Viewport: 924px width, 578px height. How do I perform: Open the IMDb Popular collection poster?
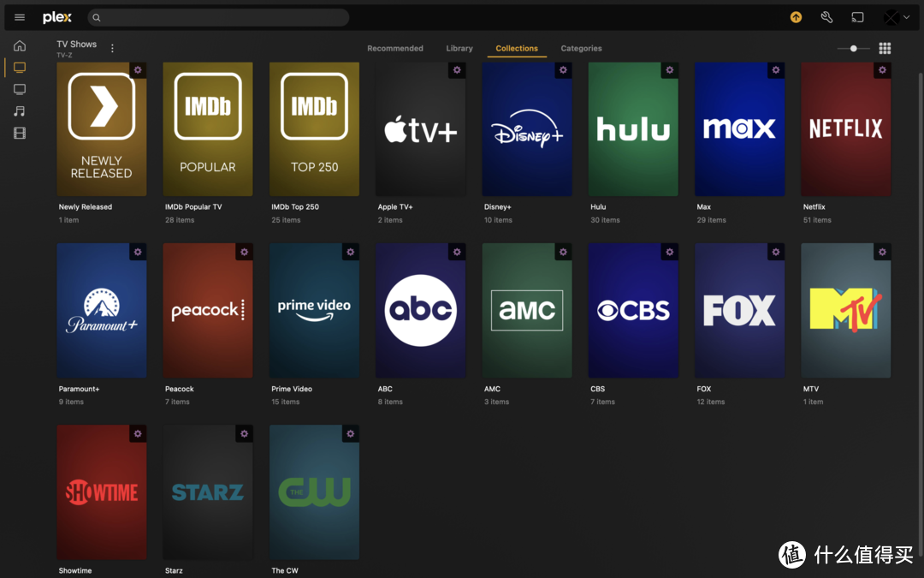click(x=207, y=129)
